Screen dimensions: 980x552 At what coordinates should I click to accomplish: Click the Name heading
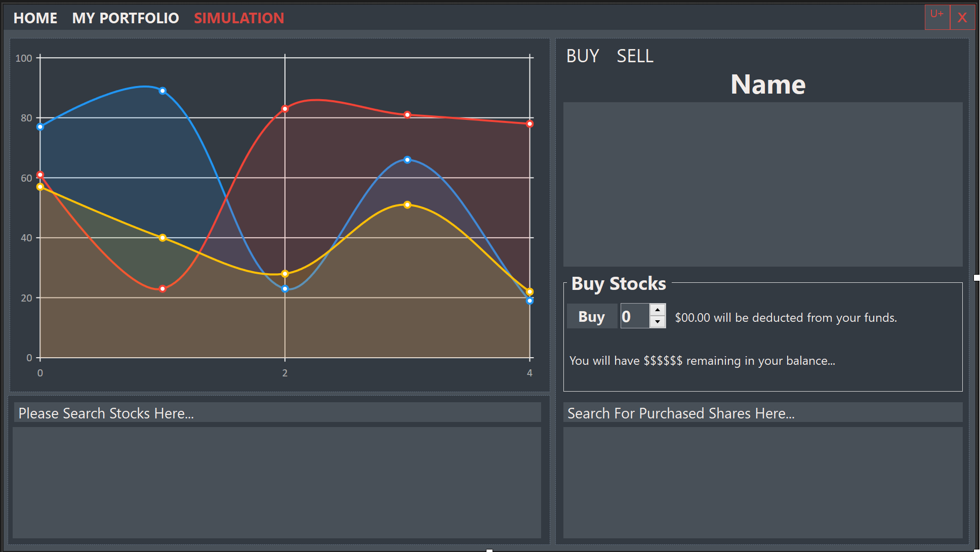[x=768, y=84]
